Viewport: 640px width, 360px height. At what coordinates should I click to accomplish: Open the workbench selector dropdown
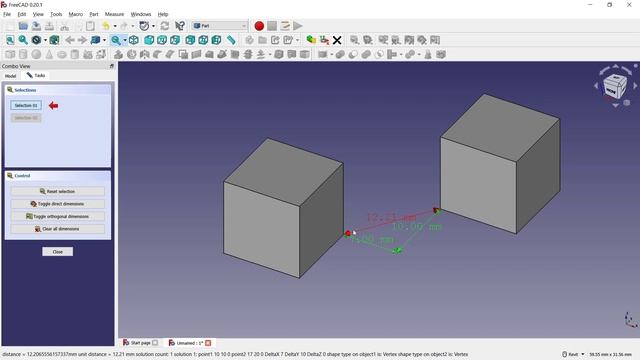[220, 26]
